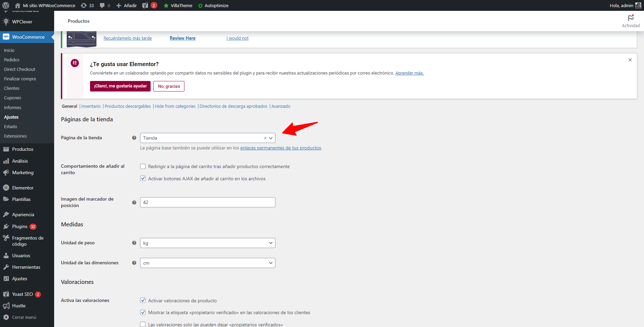Click the review banner thumbnail image
Viewport: 644px width, 327px height.
tap(82, 39)
